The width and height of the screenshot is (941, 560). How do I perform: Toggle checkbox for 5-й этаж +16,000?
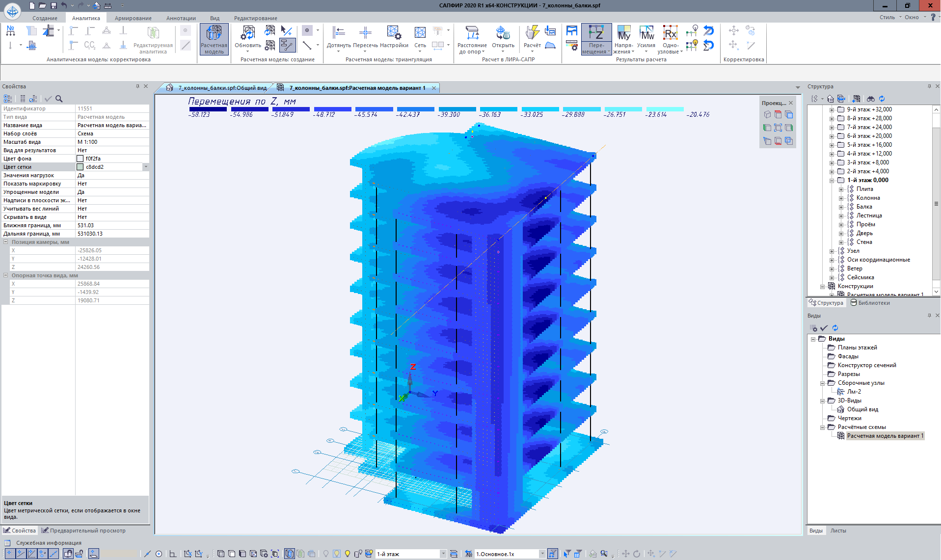point(841,145)
